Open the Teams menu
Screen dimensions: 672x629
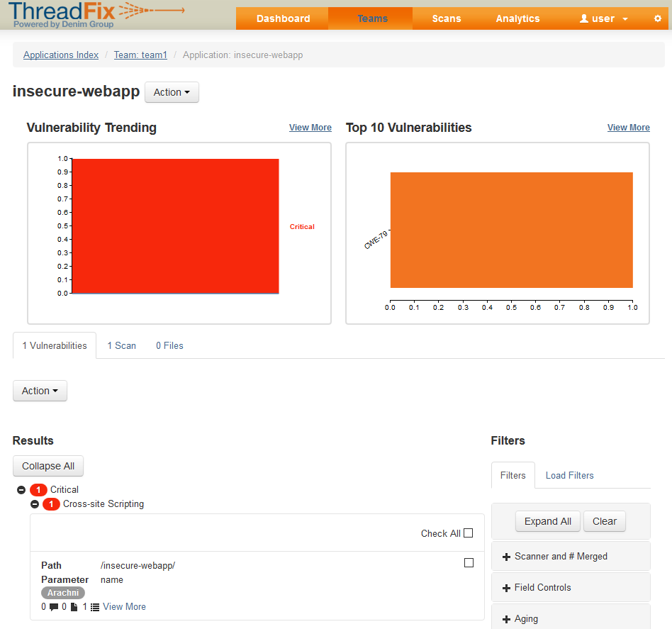coord(372,18)
